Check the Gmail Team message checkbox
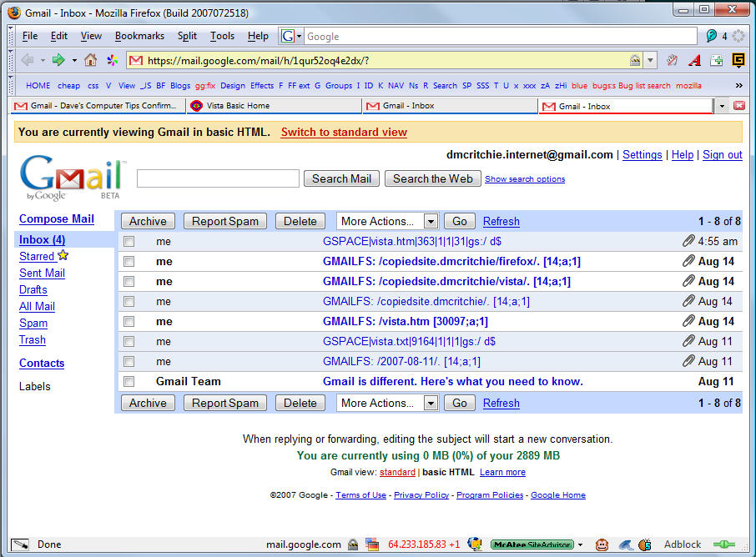Viewport: 756px width, 557px height. click(x=129, y=381)
